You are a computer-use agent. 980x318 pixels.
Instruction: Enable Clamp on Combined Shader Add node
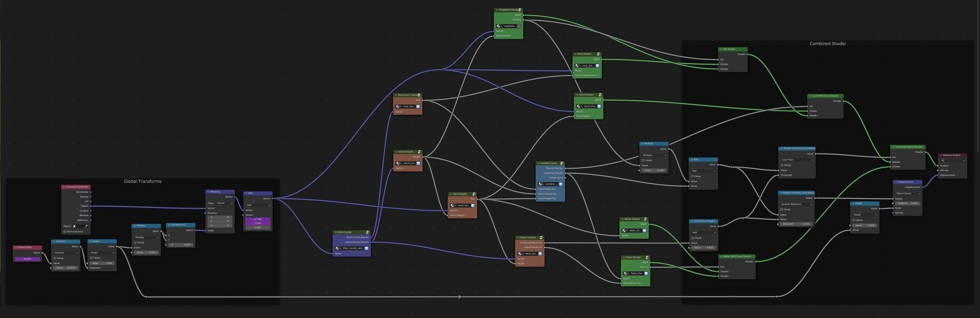pos(692,176)
